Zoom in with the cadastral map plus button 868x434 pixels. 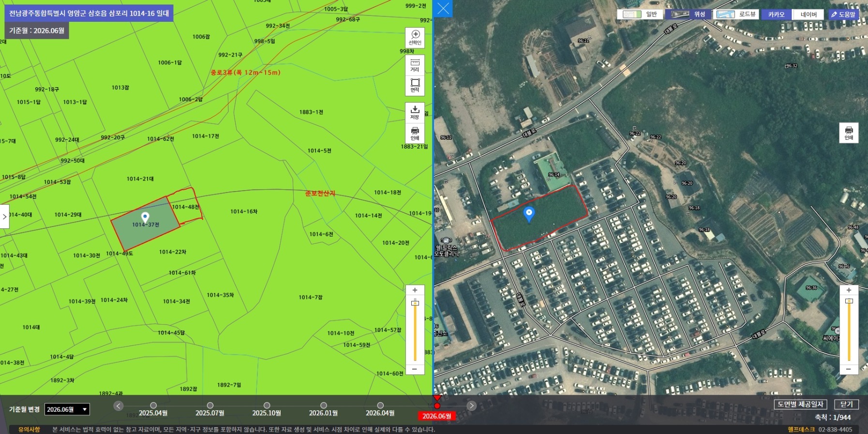pos(415,290)
